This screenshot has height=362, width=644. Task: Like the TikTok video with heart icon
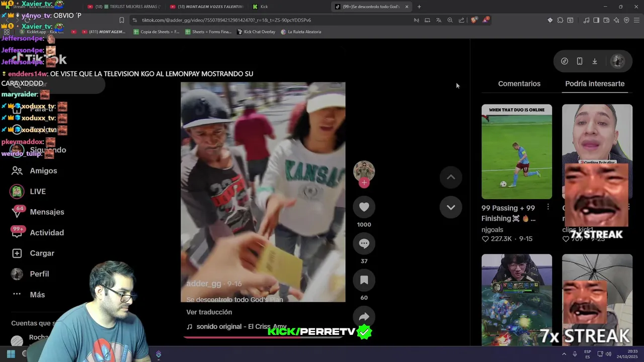[x=364, y=207]
